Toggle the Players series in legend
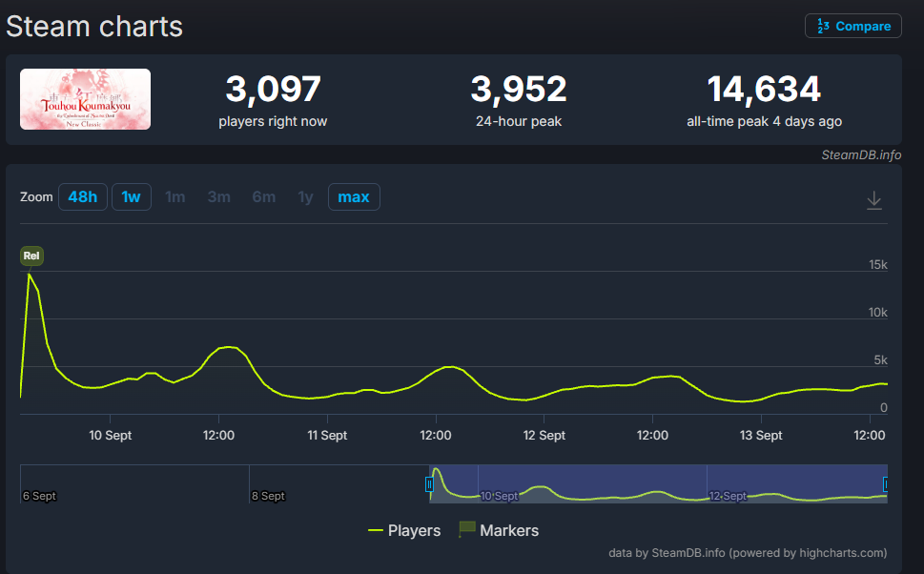924x574 pixels. pos(404,530)
